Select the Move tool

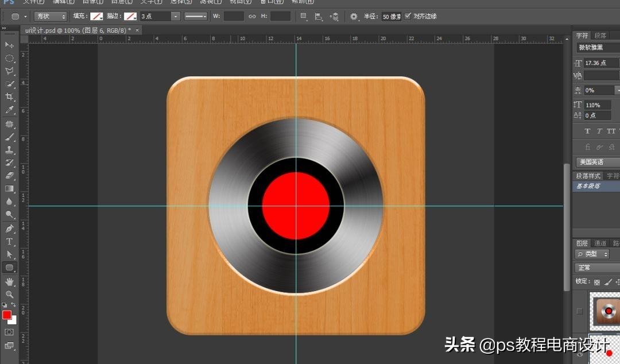click(x=9, y=45)
